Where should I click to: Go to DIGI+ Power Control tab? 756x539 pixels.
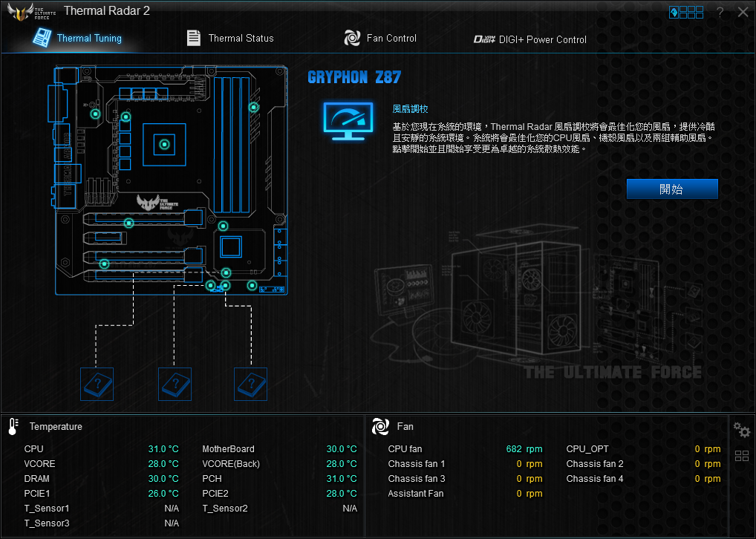pos(530,39)
